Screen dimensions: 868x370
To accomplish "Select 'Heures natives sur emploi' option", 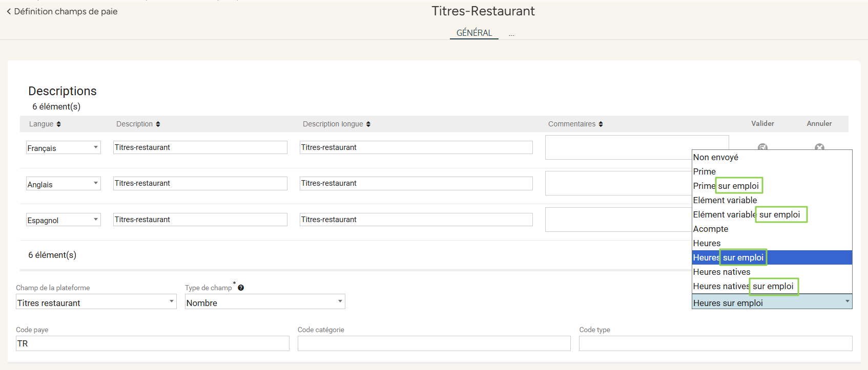I will coord(743,286).
